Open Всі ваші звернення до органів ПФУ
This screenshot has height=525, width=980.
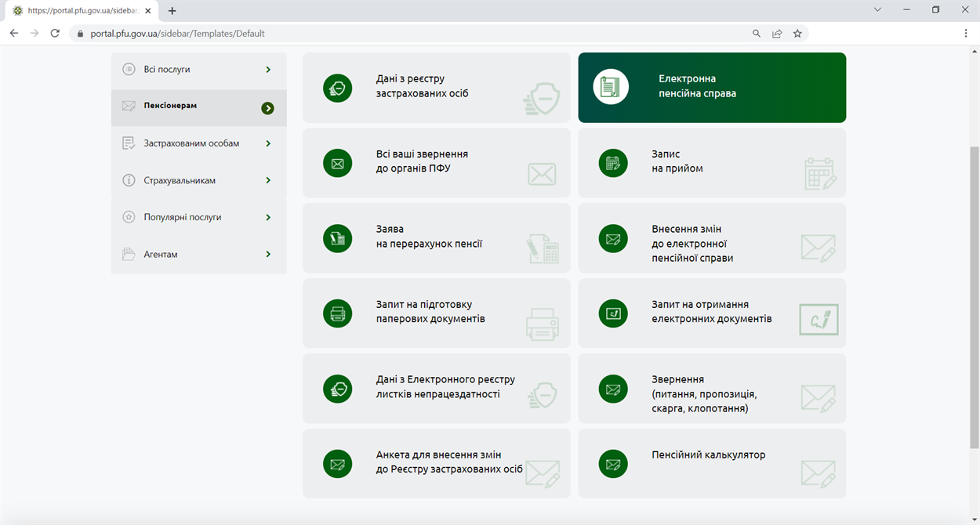[437, 163]
